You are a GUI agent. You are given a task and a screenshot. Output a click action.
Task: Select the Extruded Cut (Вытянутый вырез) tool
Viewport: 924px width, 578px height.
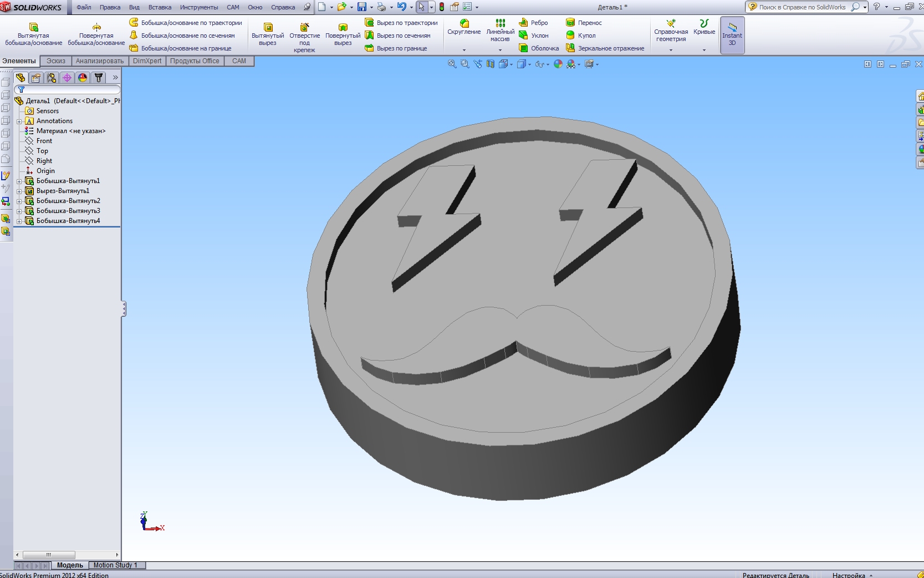(x=268, y=27)
